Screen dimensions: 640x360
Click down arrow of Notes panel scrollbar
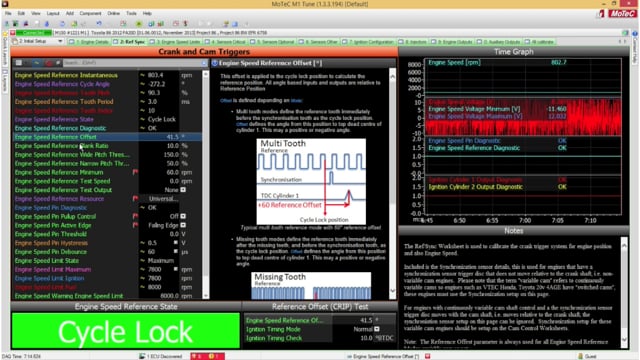click(624, 340)
